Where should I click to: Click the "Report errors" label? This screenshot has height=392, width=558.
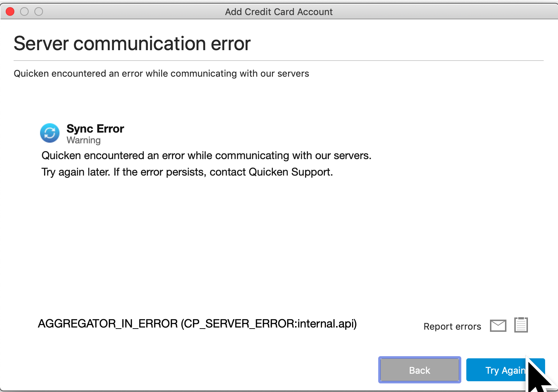[x=452, y=326]
